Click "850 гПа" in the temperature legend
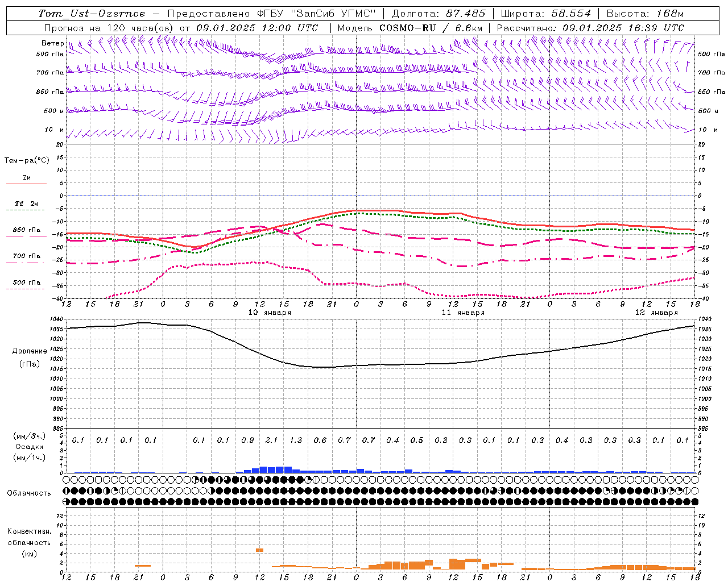This screenshot has height=582, width=728. (27, 230)
